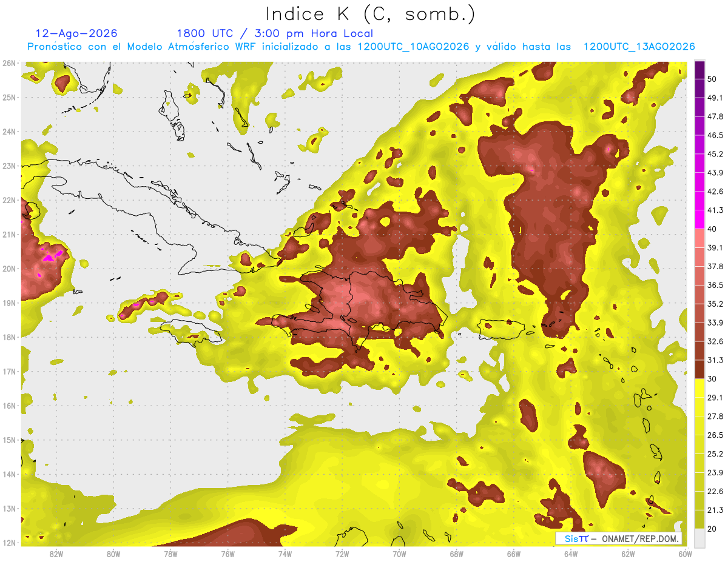Click the latitude label "15N"
This screenshot has width=728, height=562.
tap(8, 440)
